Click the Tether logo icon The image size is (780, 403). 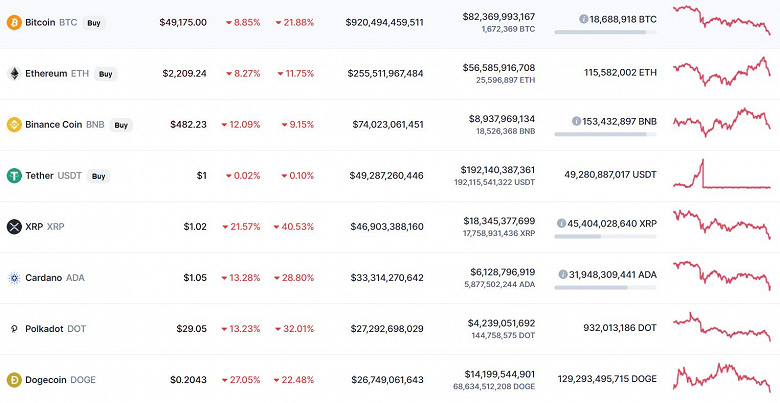[14, 176]
